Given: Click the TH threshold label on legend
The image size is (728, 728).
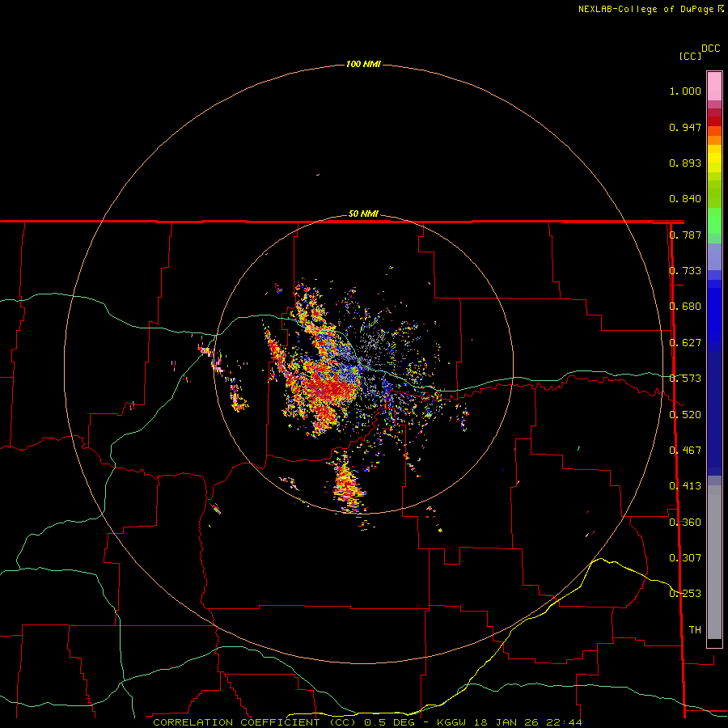Looking at the screenshot, I should pyautogui.click(x=695, y=630).
